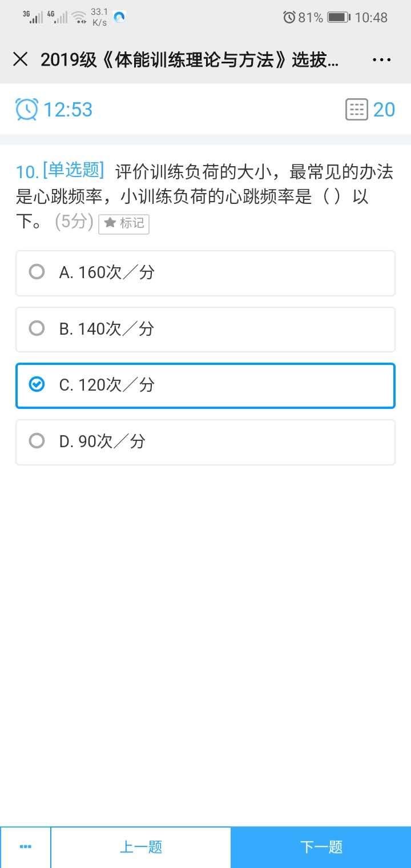Close the exam page with X icon
Image resolution: width=411 pixels, height=868 pixels.
pos(20,59)
